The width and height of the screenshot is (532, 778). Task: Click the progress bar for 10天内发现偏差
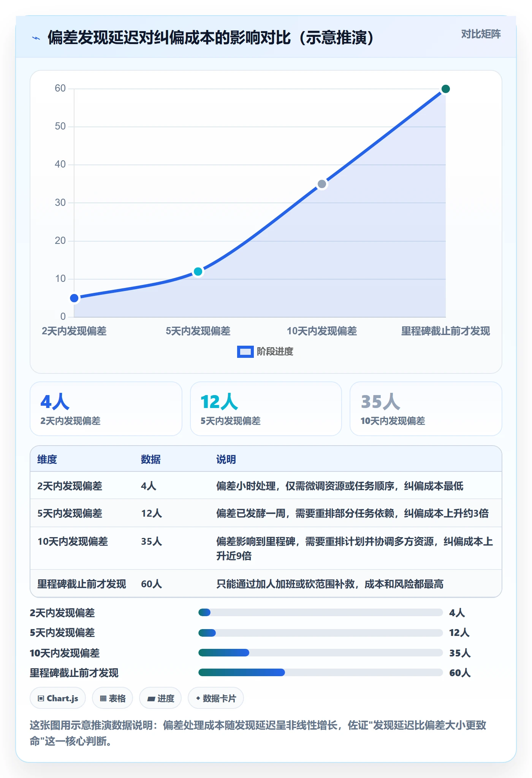tap(321, 653)
